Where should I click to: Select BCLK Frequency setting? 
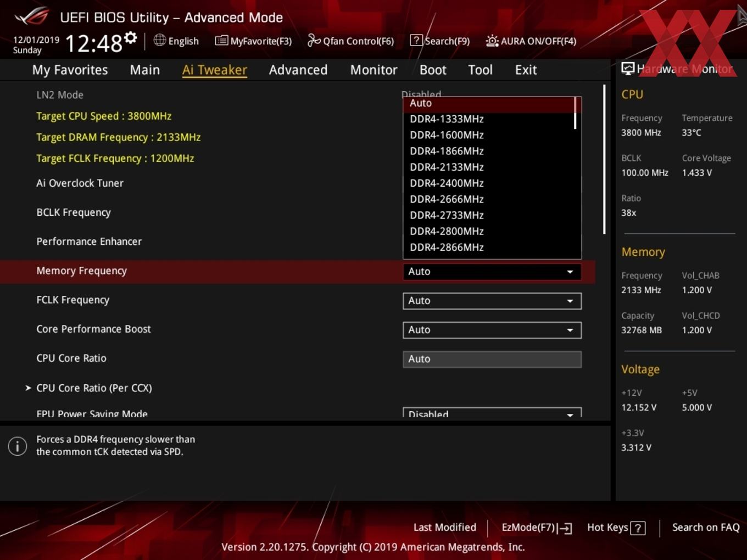73,212
